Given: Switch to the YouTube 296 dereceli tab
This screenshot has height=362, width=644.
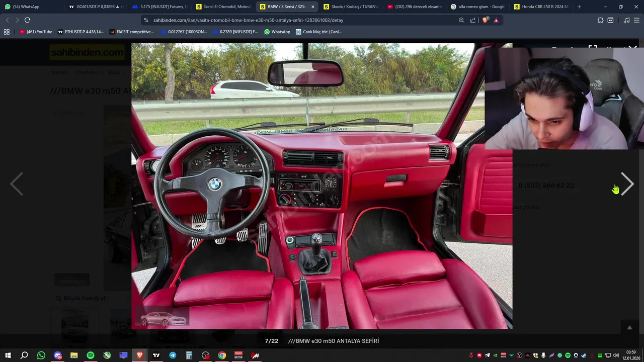Looking at the screenshot, I should [414, 7].
